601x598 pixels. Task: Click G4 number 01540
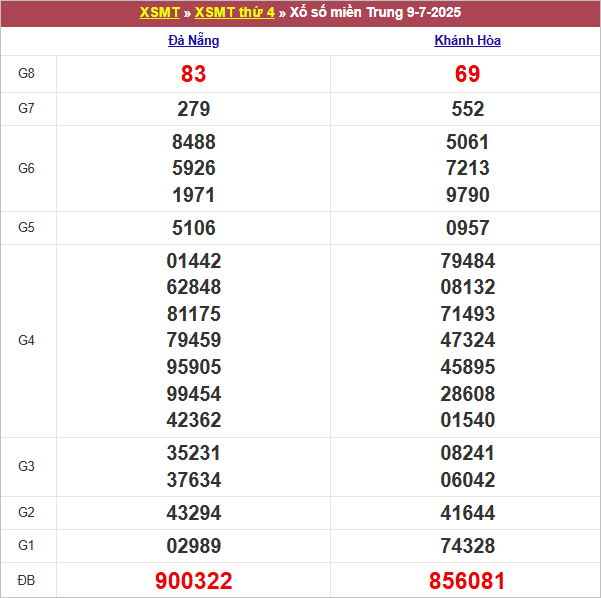[x=468, y=420]
